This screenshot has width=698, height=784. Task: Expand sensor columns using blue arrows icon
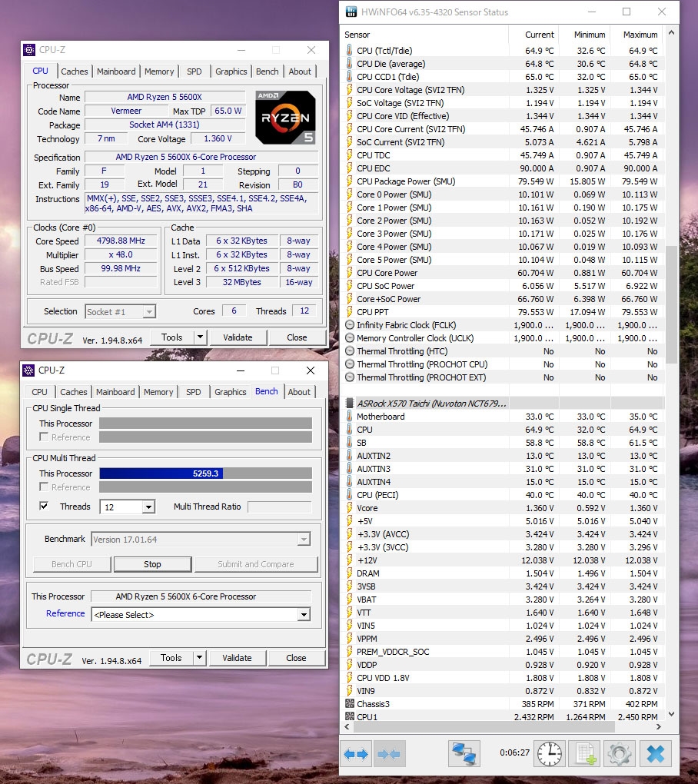pos(356,754)
